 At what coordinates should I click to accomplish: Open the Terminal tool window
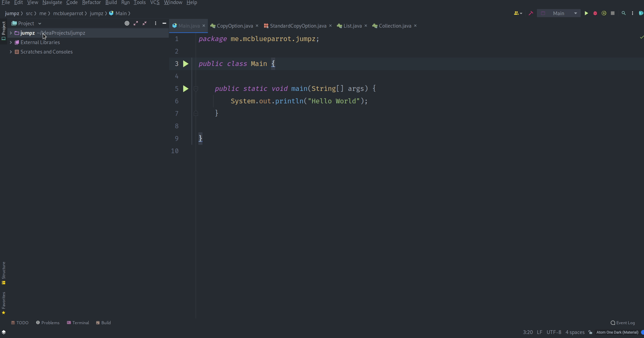point(78,323)
